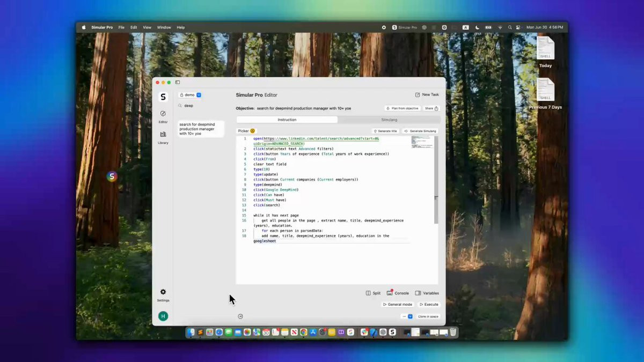Click the General mode button
644x362 pixels.
pos(398,304)
